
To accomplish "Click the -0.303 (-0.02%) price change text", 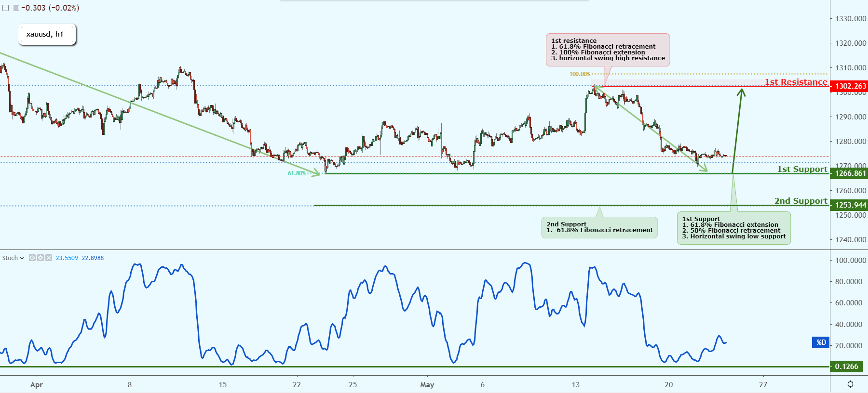I will pyautogui.click(x=50, y=8).
